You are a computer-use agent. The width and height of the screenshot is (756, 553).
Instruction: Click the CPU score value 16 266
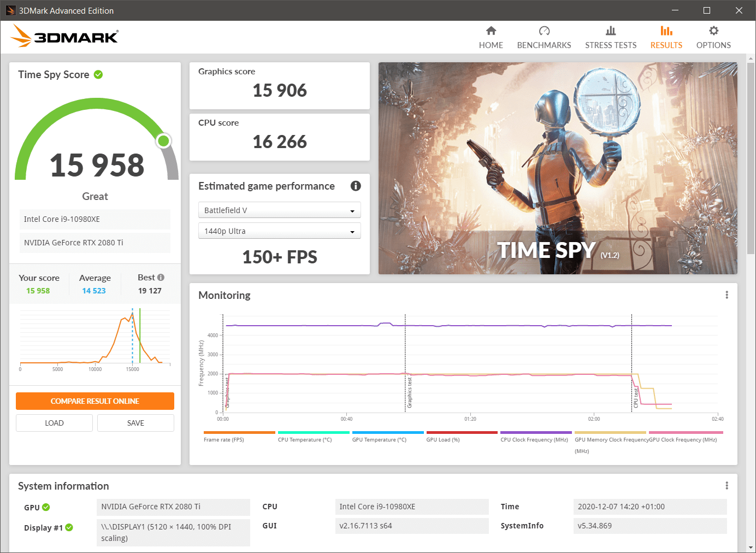(x=280, y=142)
